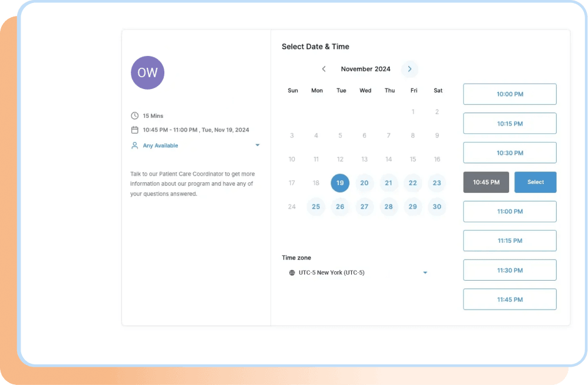
Task: Advance to December using the right chevron
Action: pos(409,69)
